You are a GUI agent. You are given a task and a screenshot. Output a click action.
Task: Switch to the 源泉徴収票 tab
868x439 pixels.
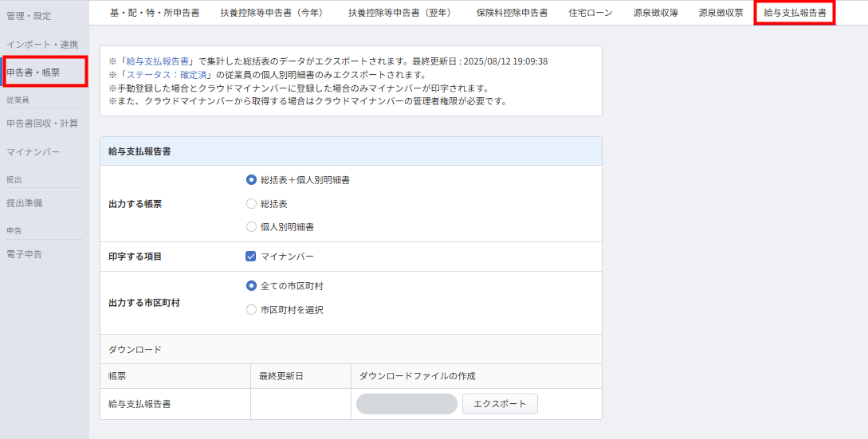721,13
